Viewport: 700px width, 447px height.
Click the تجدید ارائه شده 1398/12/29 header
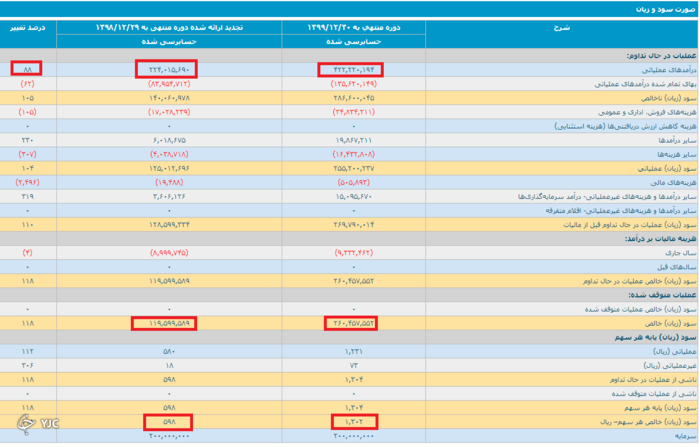[165, 29]
